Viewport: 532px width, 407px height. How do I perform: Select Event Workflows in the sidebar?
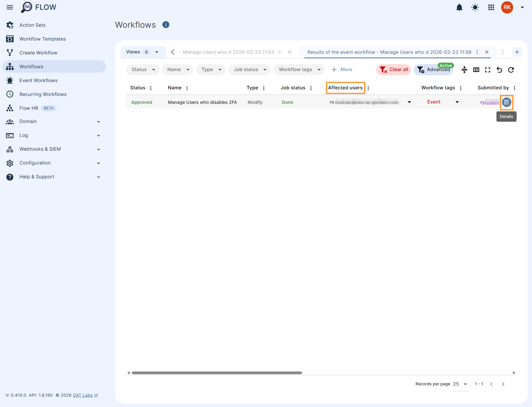click(x=38, y=80)
